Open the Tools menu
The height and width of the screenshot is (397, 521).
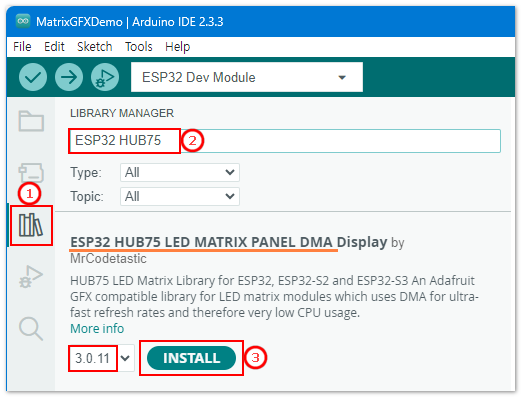[x=139, y=47]
